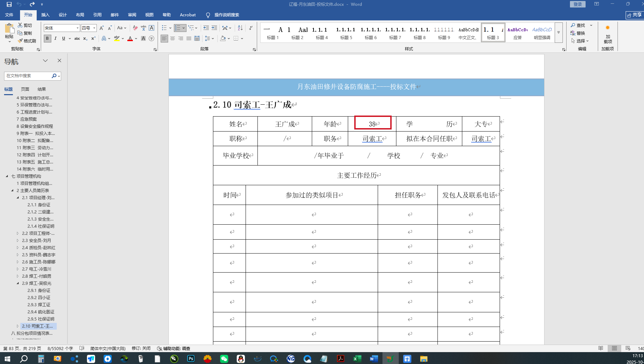This screenshot has height=364, width=644.
Task: Open the 文件 (File) menu
Action: 9,15
